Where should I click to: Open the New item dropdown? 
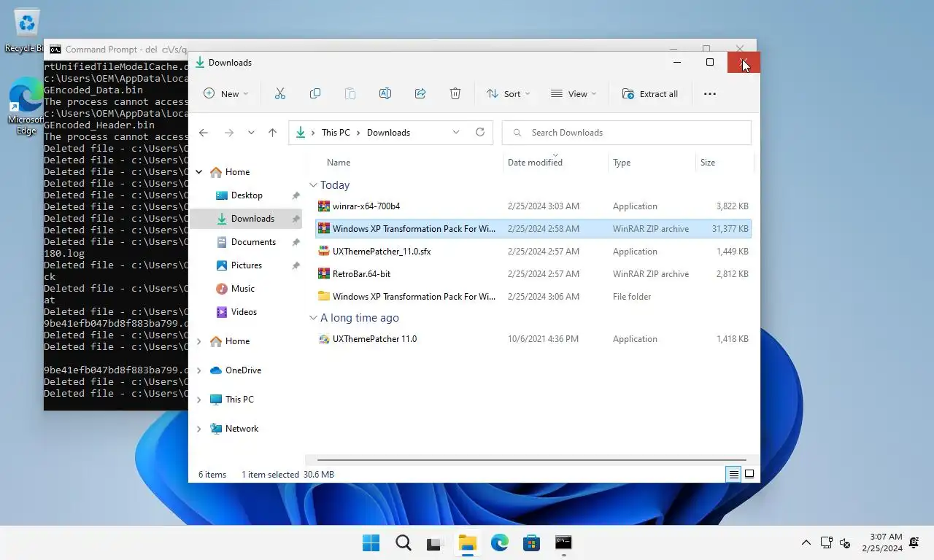click(225, 93)
